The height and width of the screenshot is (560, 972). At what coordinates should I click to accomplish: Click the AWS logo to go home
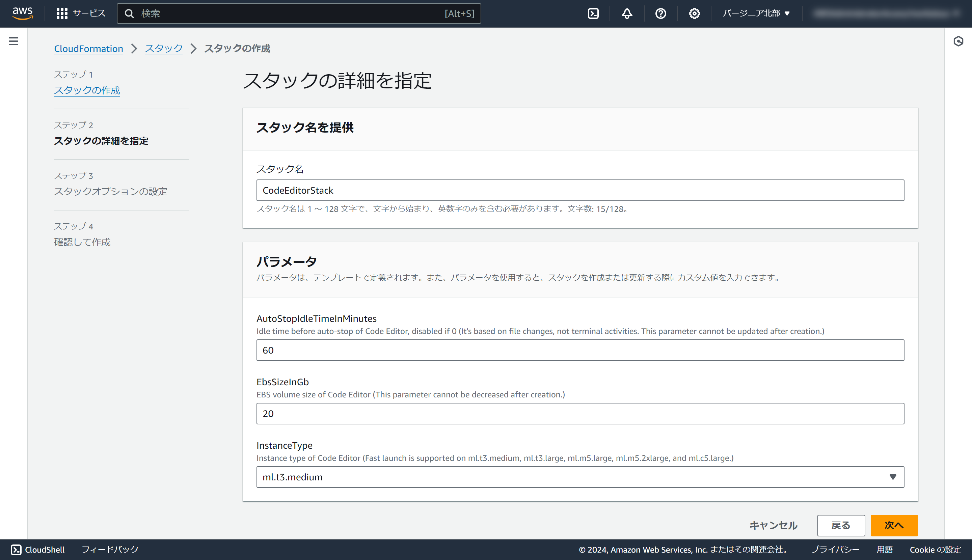coord(22,13)
